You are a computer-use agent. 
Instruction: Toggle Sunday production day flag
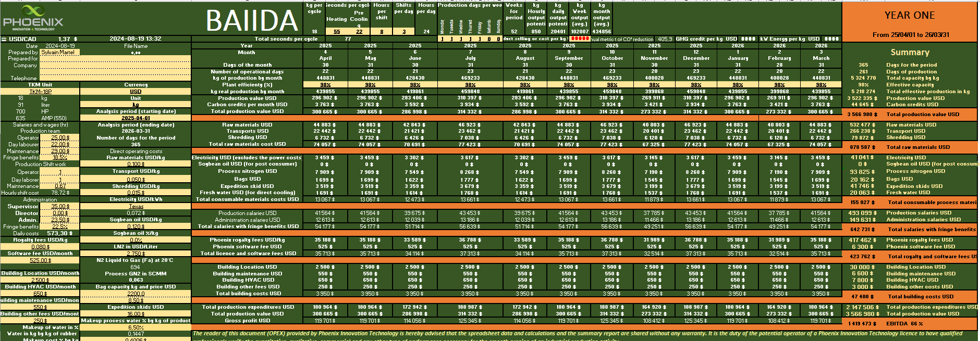coord(498,39)
